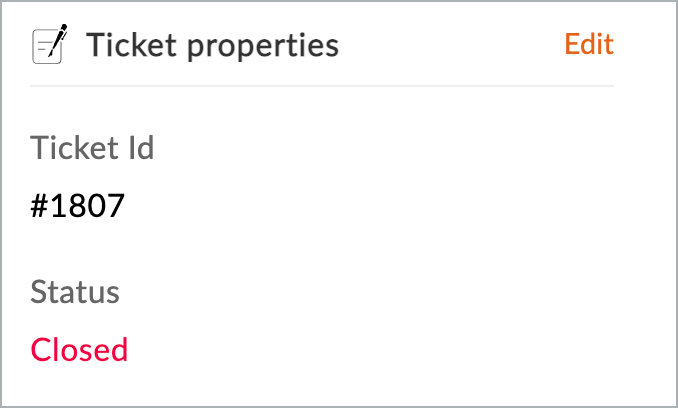This screenshot has width=678, height=408.
Task: Hit the orange Edit button
Action: pos(588,45)
